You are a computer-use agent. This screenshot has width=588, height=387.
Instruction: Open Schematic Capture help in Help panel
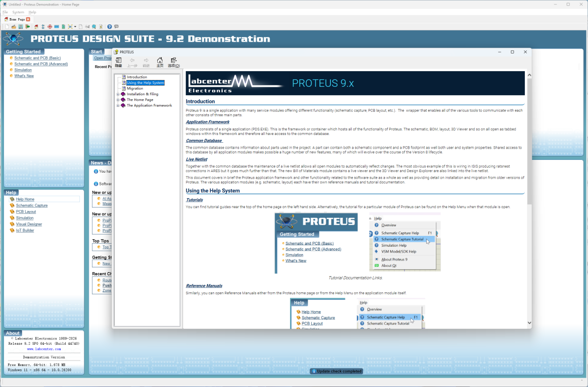tap(32, 206)
